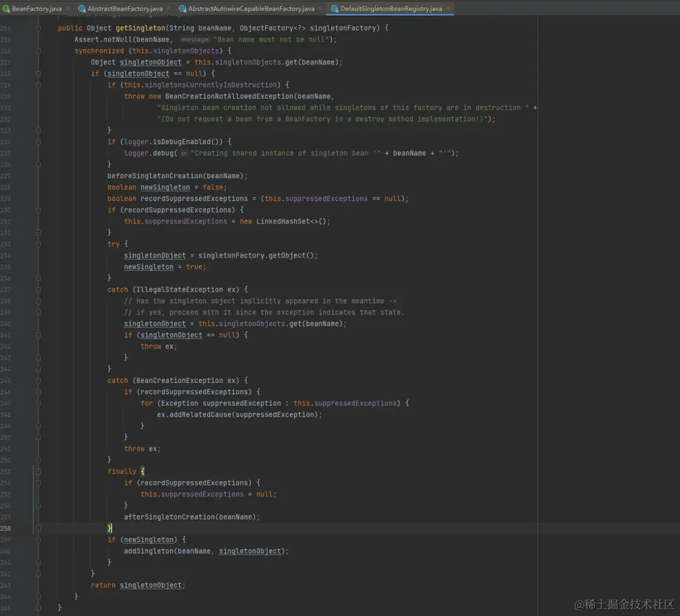Screen dimensions: 680x616
Task: Click the highlighted brace after finally
Action: click(x=143, y=472)
